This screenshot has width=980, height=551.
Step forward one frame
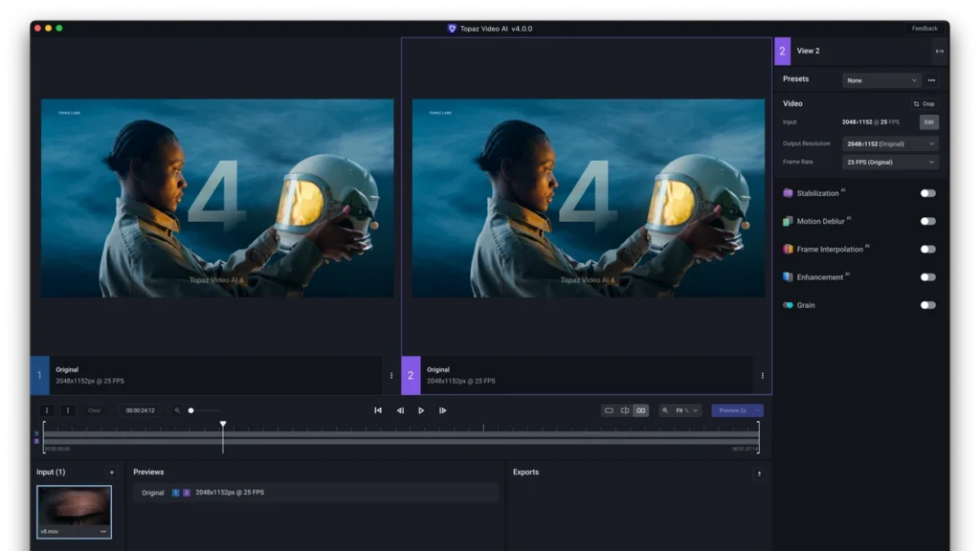click(442, 410)
